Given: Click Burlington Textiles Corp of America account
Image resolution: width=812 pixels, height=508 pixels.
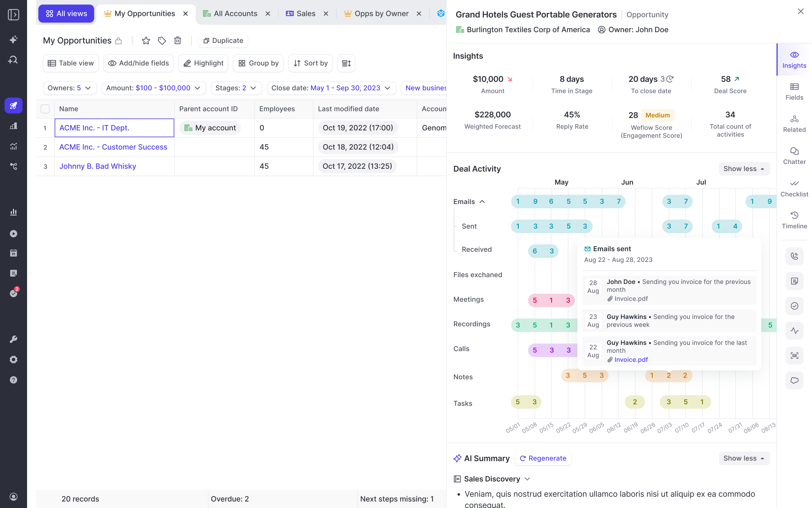Looking at the screenshot, I should [528, 30].
